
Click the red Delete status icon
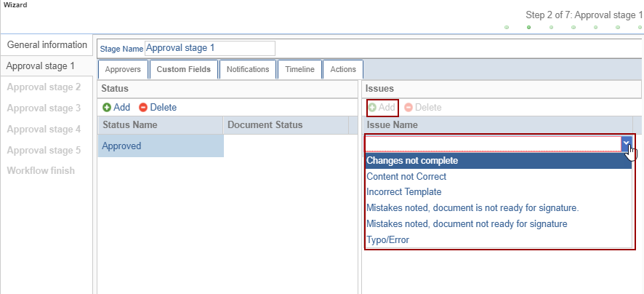point(143,107)
